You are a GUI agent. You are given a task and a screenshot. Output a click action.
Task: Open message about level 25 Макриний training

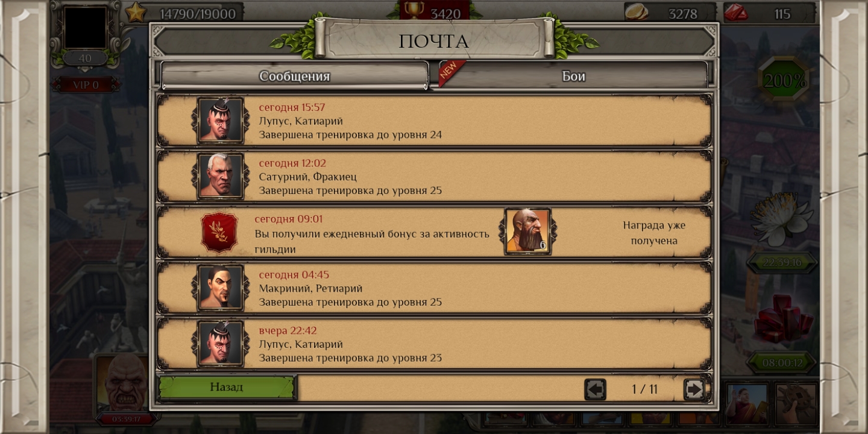(x=434, y=288)
